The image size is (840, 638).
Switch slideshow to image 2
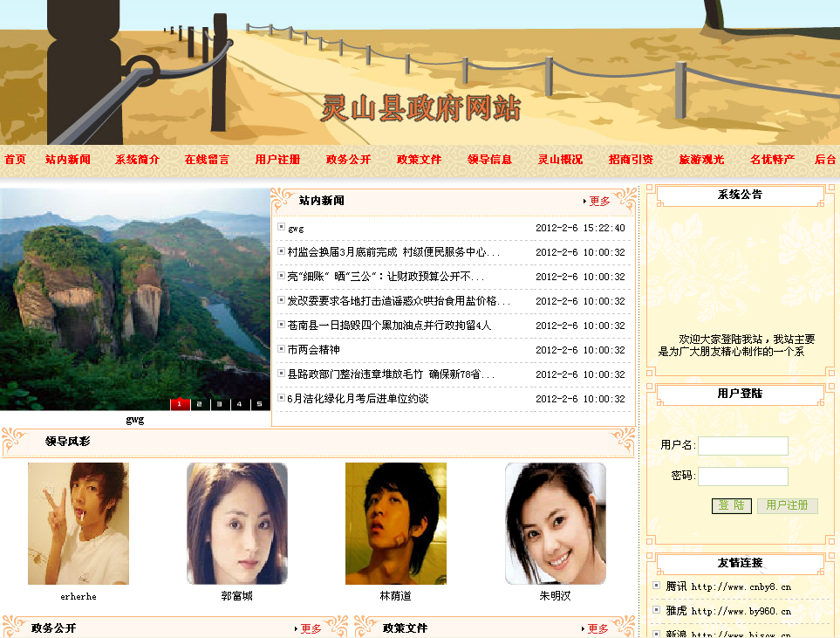point(199,404)
